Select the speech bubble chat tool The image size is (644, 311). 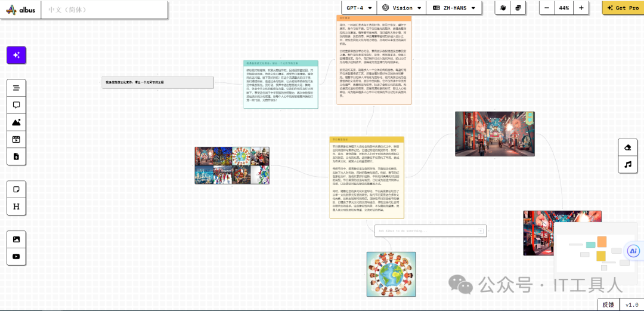tap(17, 105)
